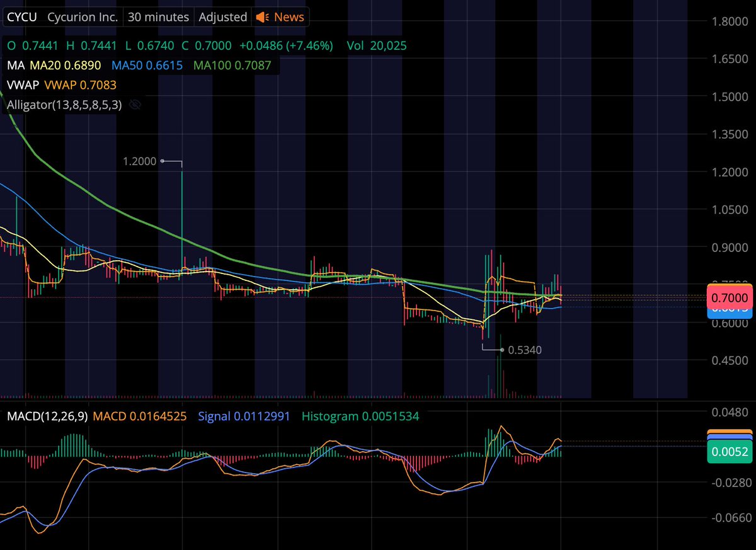This screenshot has width=756, height=550.
Task: Click the red 0.7000 current price tag
Action: pyautogui.click(x=731, y=298)
